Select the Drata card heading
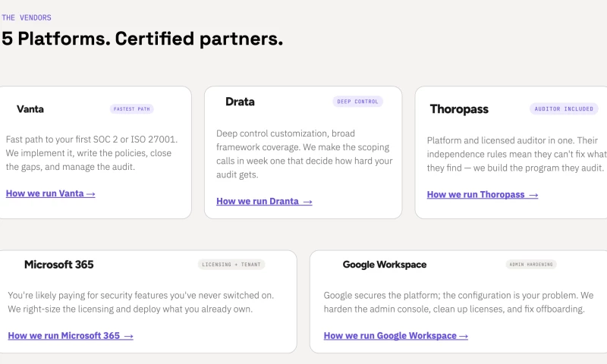The height and width of the screenshot is (364, 607). tap(240, 102)
